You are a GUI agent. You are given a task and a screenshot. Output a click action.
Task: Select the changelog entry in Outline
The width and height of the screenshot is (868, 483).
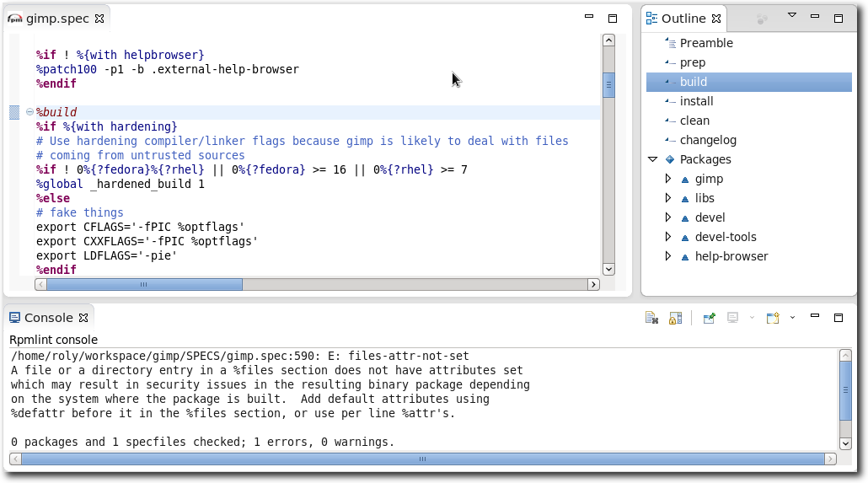708,140
